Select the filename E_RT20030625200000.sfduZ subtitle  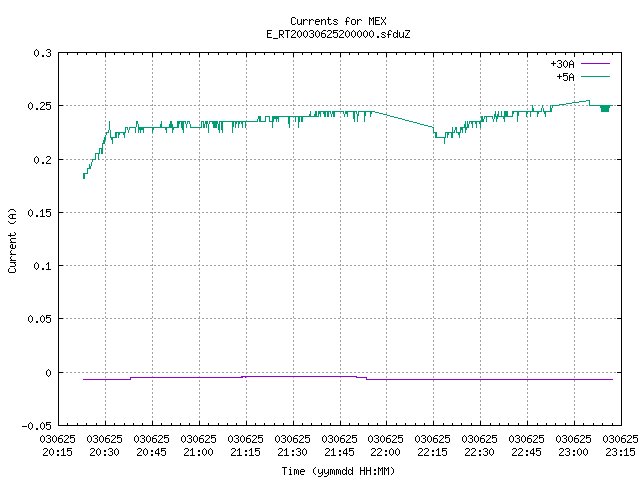click(x=338, y=34)
